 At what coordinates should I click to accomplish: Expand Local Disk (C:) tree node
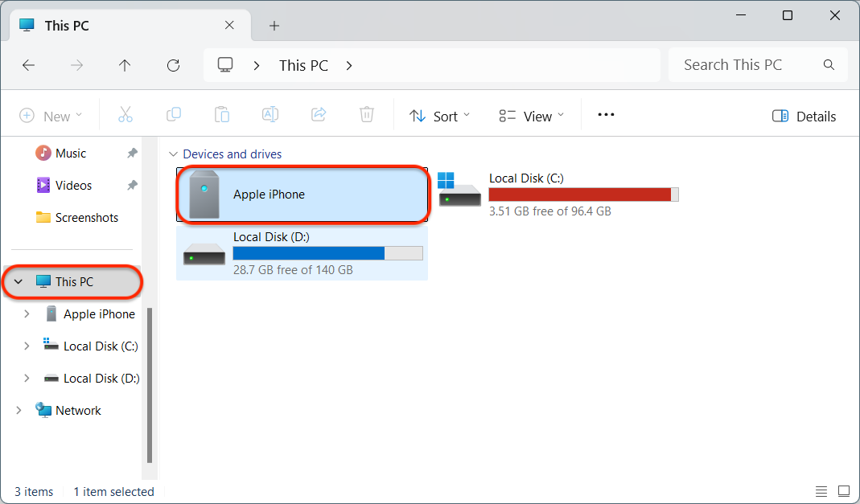tap(27, 346)
